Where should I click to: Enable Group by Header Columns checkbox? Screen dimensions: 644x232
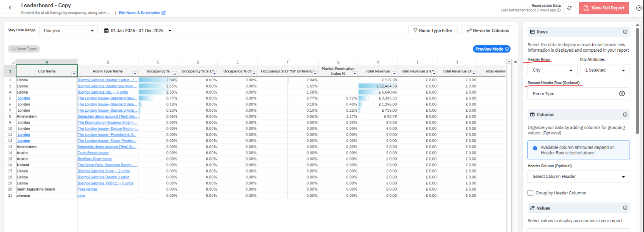point(530,193)
